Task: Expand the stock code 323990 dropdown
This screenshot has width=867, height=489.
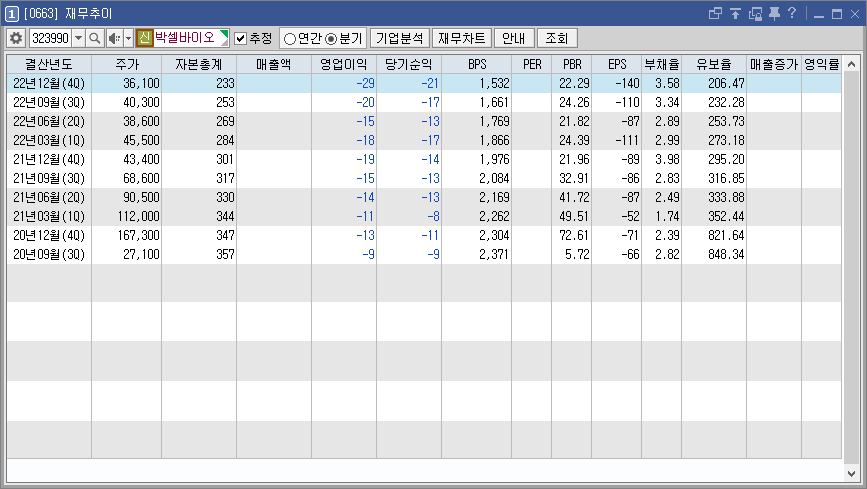Action: [x=79, y=38]
